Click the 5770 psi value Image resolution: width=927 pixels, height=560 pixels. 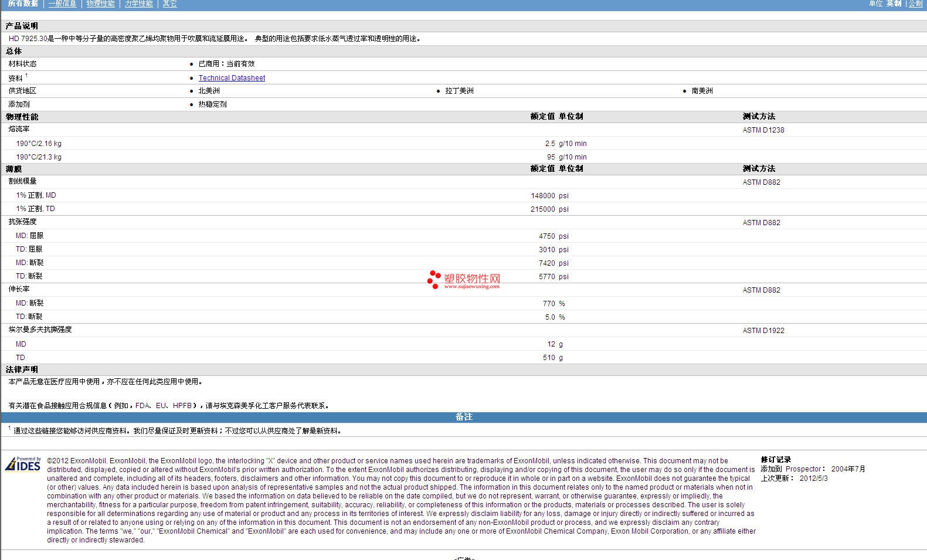pyautogui.click(x=554, y=277)
